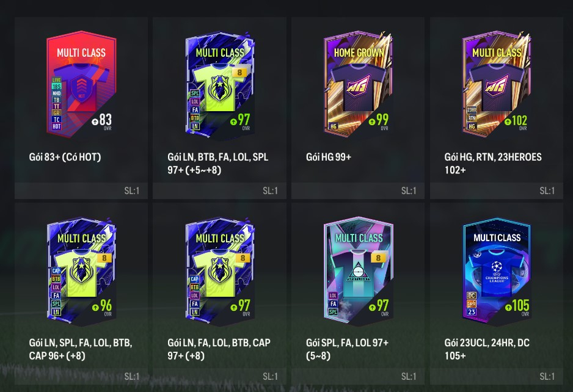Open Gói LN, FA, LOL, BTB, CAP 97+ title

[219, 349]
